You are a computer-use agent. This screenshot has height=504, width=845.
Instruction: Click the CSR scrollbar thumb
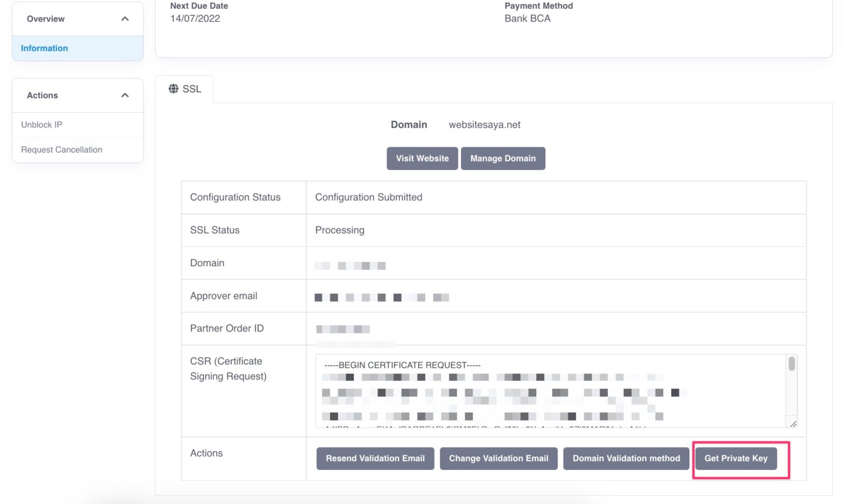pos(792,364)
